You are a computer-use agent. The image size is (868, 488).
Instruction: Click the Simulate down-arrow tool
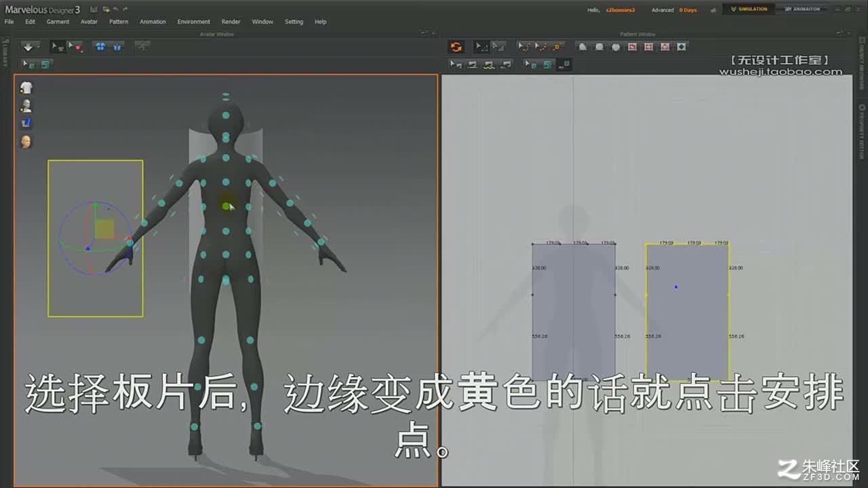[x=28, y=47]
